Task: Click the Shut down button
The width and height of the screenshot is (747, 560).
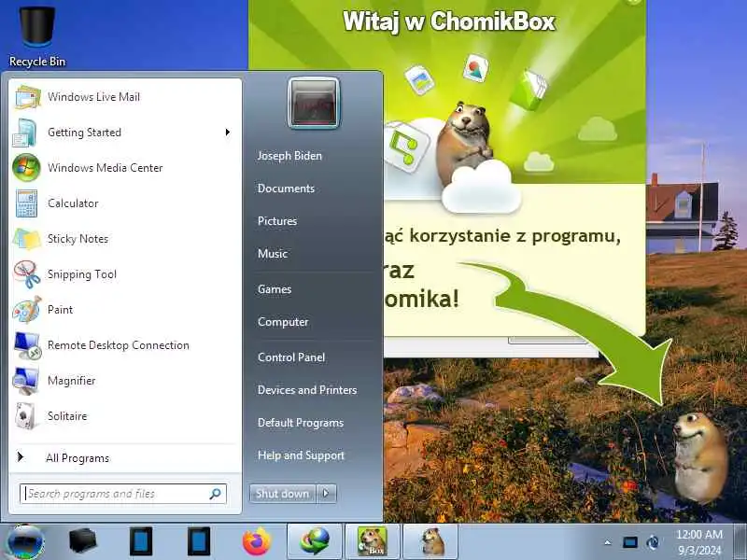Action: click(283, 494)
